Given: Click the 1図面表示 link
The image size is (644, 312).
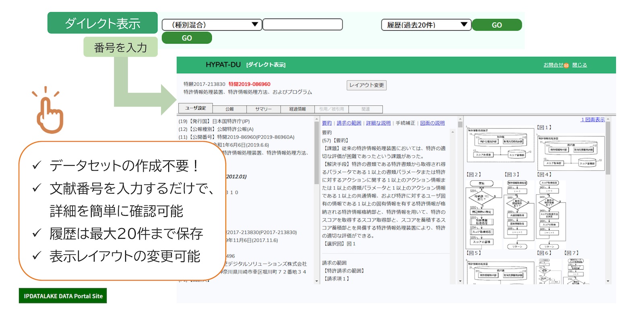Looking at the screenshot, I should click(592, 120).
